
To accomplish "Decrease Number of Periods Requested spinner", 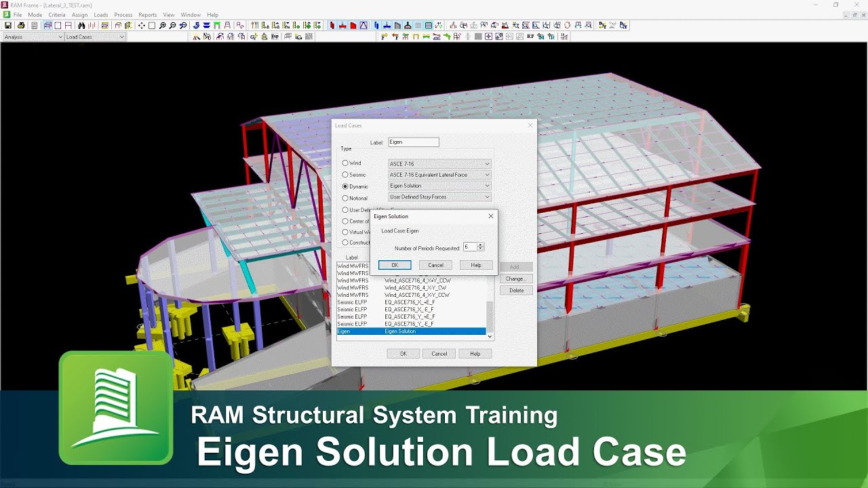I will (x=480, y=249).
